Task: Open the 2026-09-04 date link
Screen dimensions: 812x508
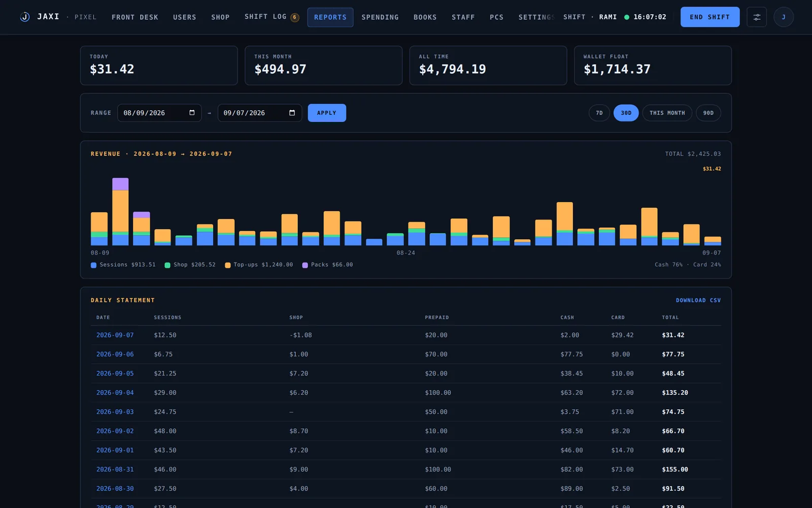Action: point(115,393)
